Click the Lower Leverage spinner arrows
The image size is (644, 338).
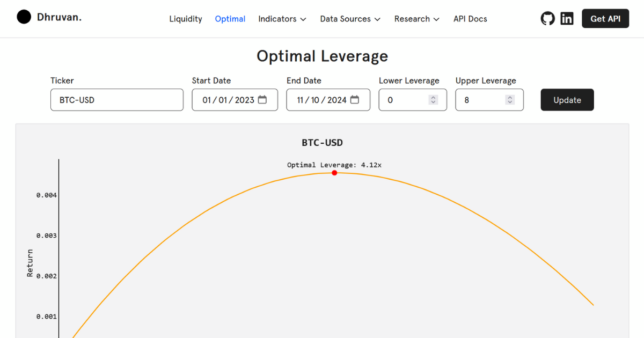tap(434, 100)
